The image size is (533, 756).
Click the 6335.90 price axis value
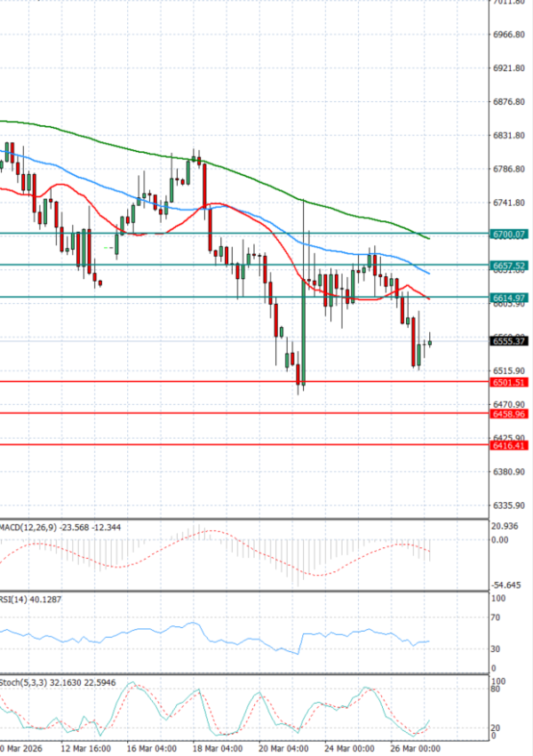click(x=509, y=505)
